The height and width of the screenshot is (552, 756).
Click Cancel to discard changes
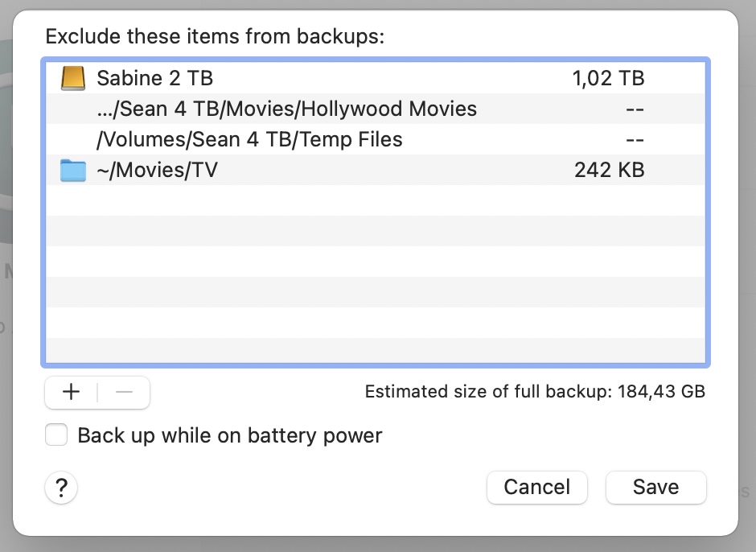[536, 487]
